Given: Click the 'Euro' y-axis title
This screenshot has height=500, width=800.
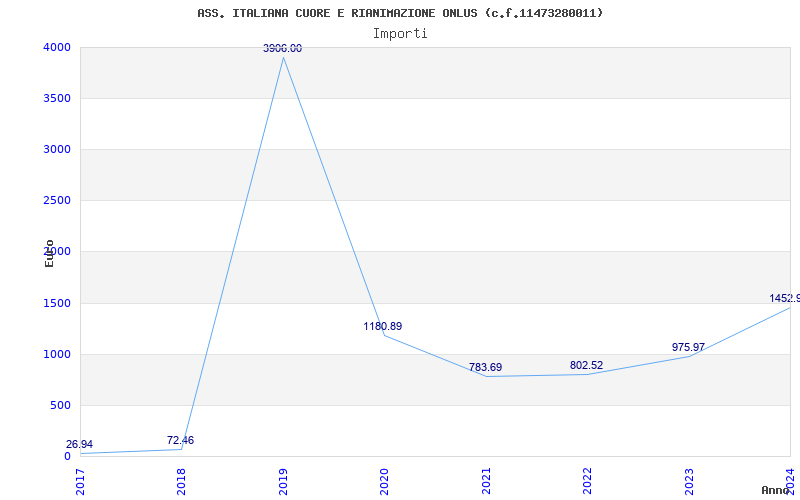Looking at the screenshot, I should click(x=49, y=253).
